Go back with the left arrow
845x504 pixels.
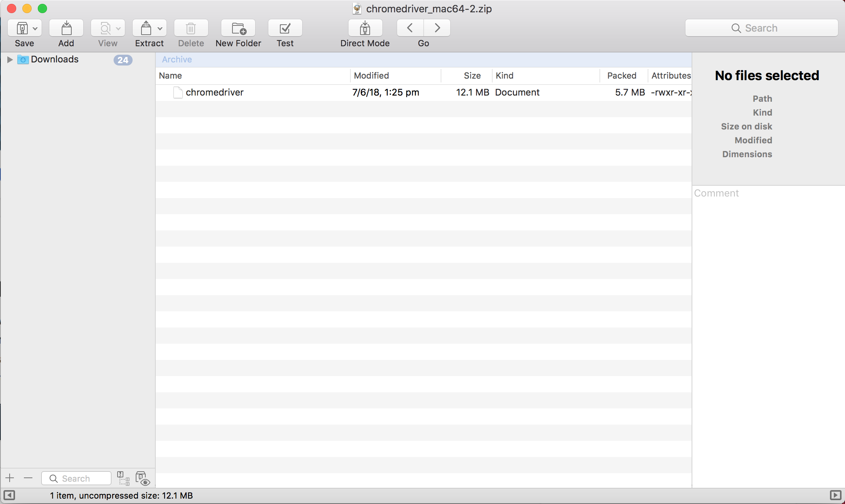(410, 28)
